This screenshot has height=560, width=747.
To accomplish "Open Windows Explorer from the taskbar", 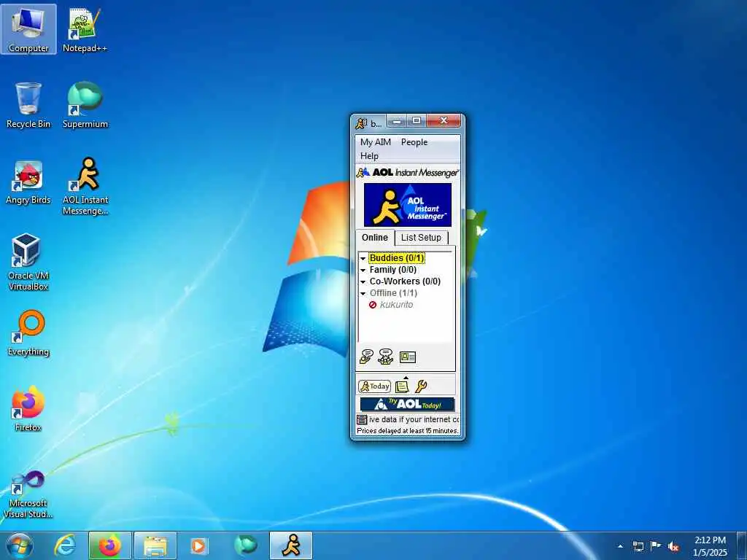I will 155,545.
